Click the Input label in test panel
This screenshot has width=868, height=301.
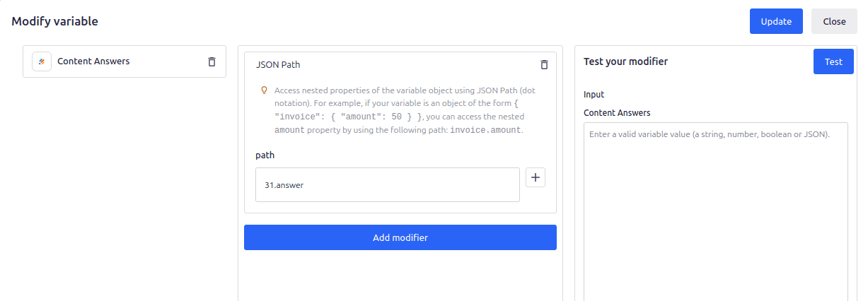pyautogui.click(x=594, y=95)
